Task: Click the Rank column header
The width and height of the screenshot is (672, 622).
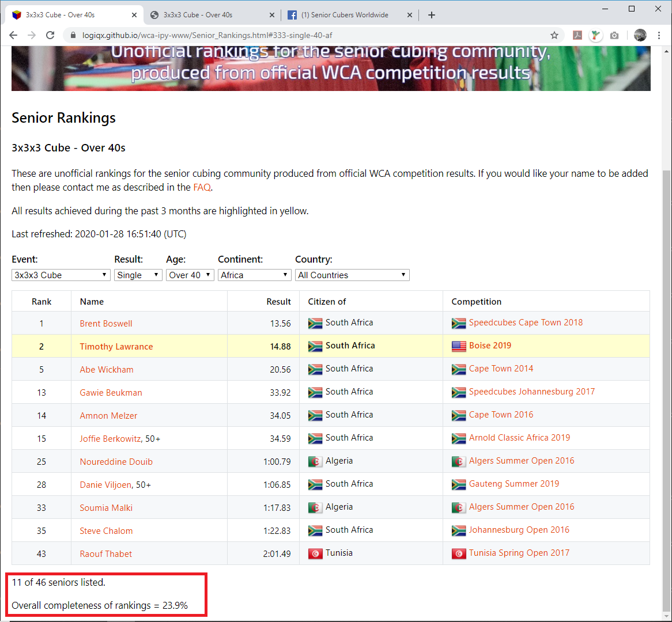Action: coord(41,302)
